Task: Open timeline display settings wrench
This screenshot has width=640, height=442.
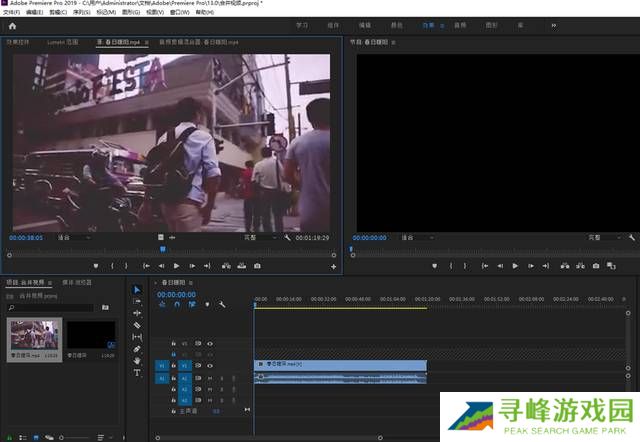Action: point(222,304)
